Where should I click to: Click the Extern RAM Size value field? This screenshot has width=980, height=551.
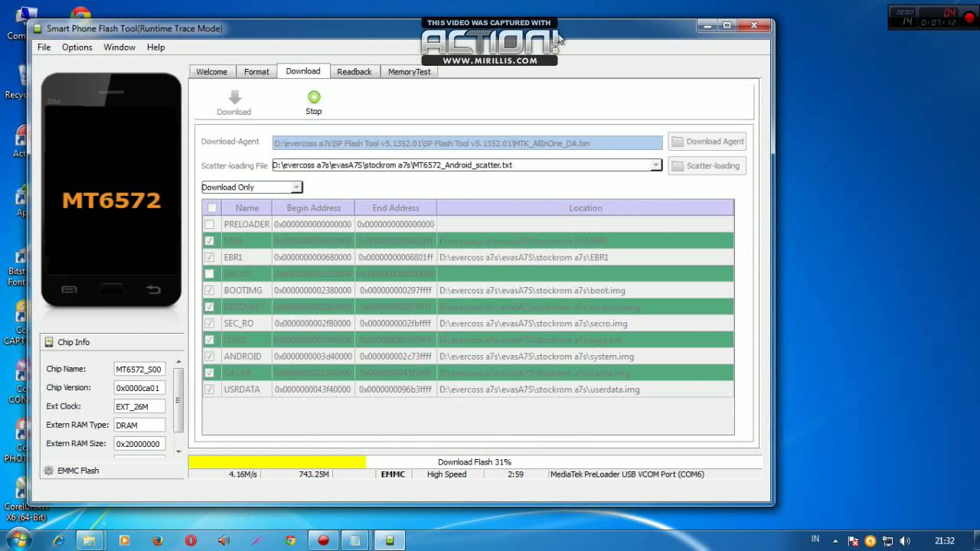tap(139, 444)
